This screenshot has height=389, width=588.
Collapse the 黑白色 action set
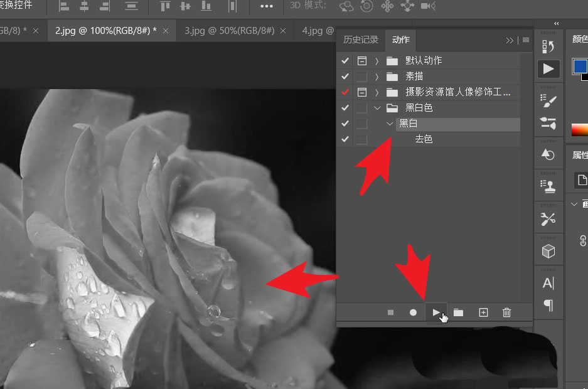click(x=377, y=107)
